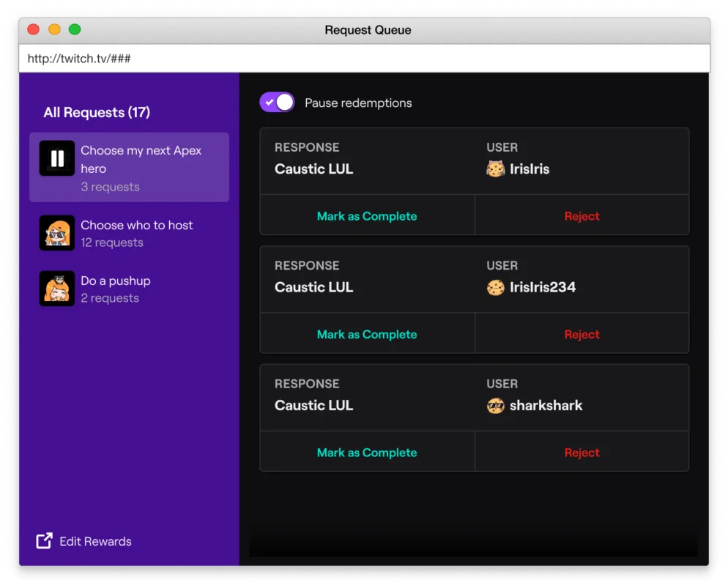This screenshot has height=586, width=728.
Task: Reject the IrisIris234 request
Action: pyautogui.click(x=582, y=334)
